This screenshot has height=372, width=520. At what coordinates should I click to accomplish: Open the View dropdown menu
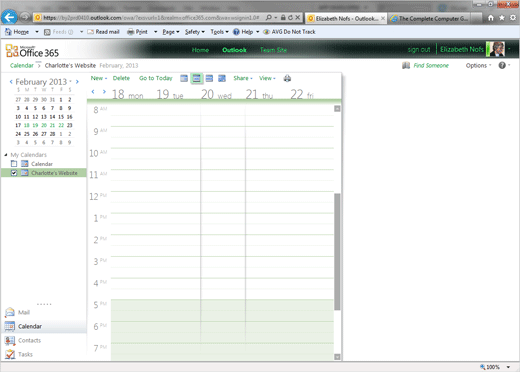267,78
